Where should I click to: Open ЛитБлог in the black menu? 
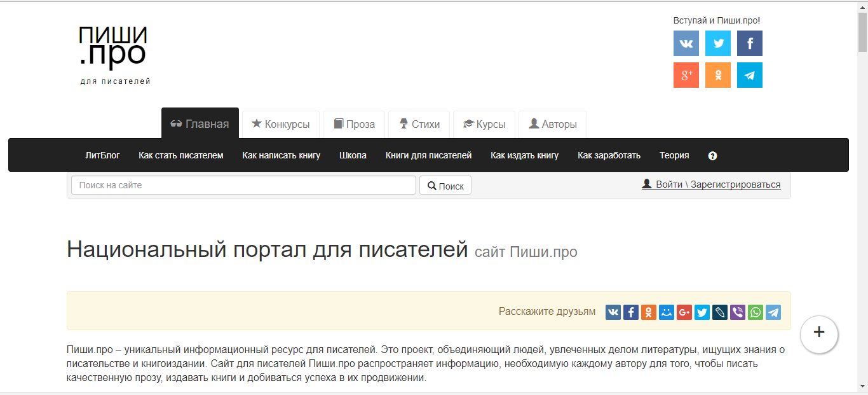click(x=102, y=155)
